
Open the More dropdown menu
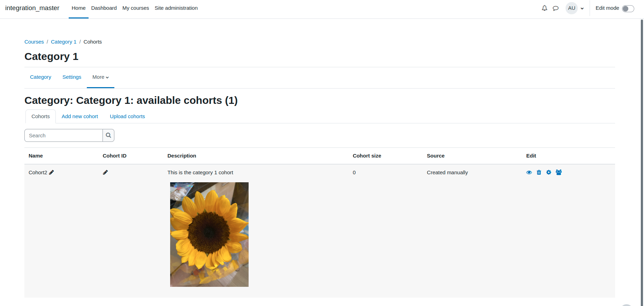click(x=100, y=77)
